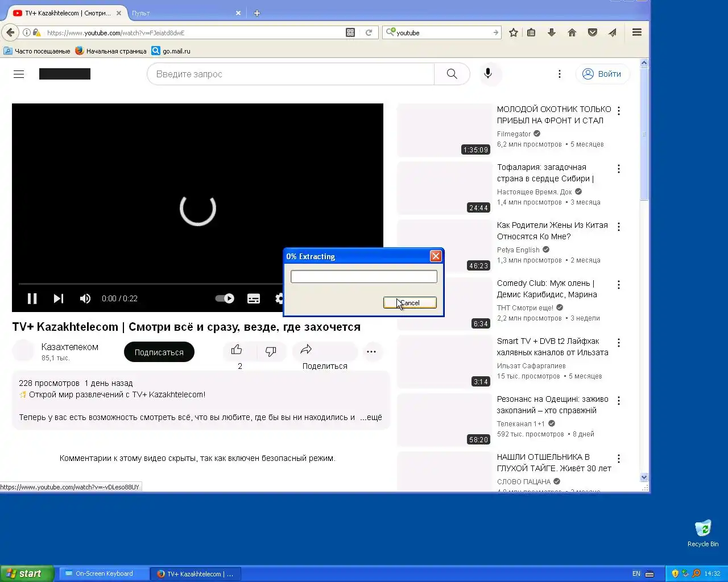Screen dimensions: 728x582
Task: Switch to On-Screen Keyboard in the taskbar
Action: point(104,574)
